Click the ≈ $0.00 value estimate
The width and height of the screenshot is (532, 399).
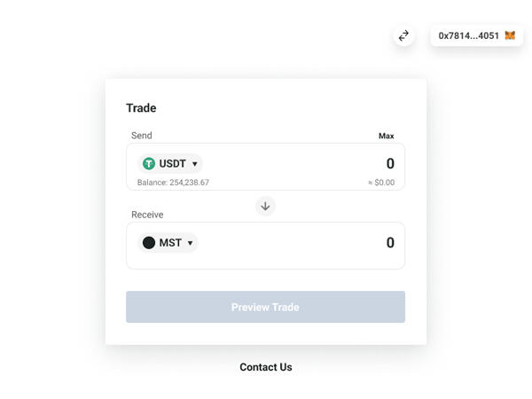click(381, 183)
